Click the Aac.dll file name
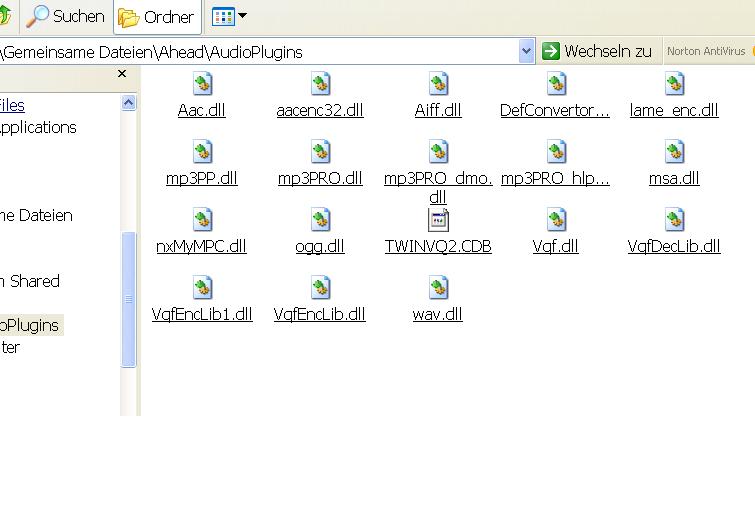This screenshot has height=516, width=755. click(202, 111)
